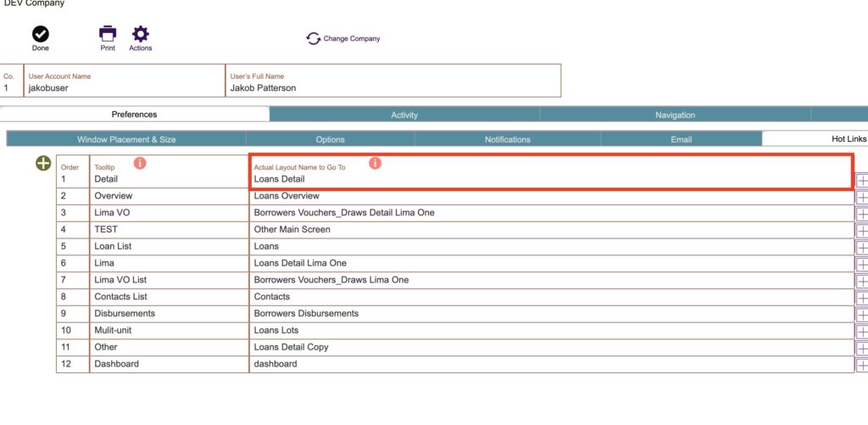Click the Contacts List tooltip cell

click(x=169, y=297)
